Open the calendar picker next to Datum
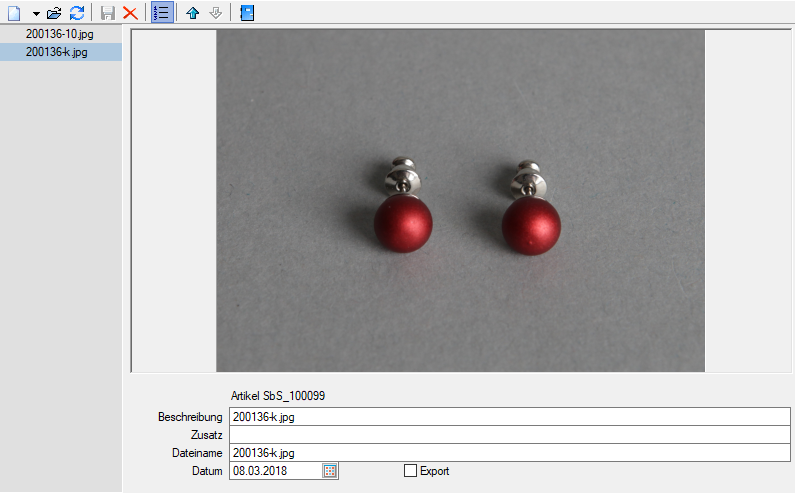This screenshot has height=493, width=795. pos(330,471)
